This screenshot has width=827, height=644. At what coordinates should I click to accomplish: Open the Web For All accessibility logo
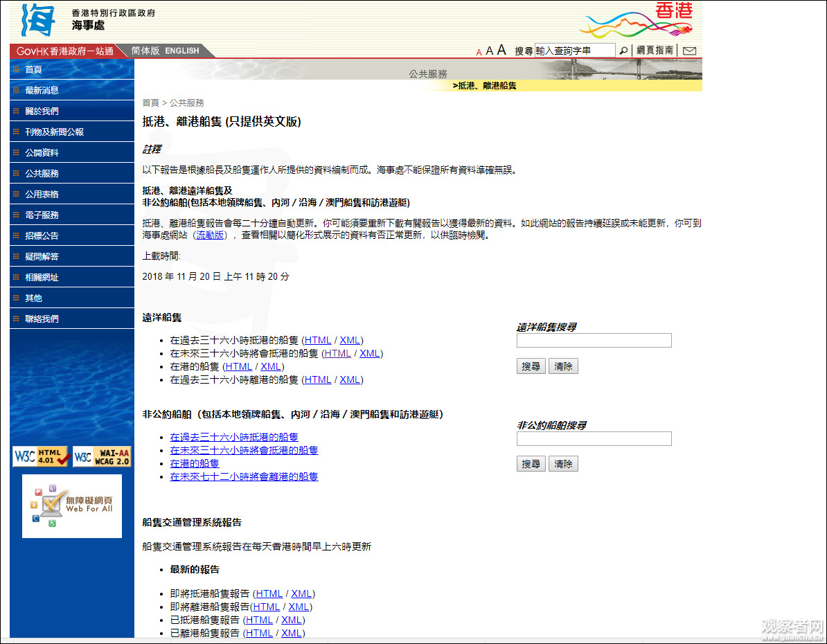[72, 506]
